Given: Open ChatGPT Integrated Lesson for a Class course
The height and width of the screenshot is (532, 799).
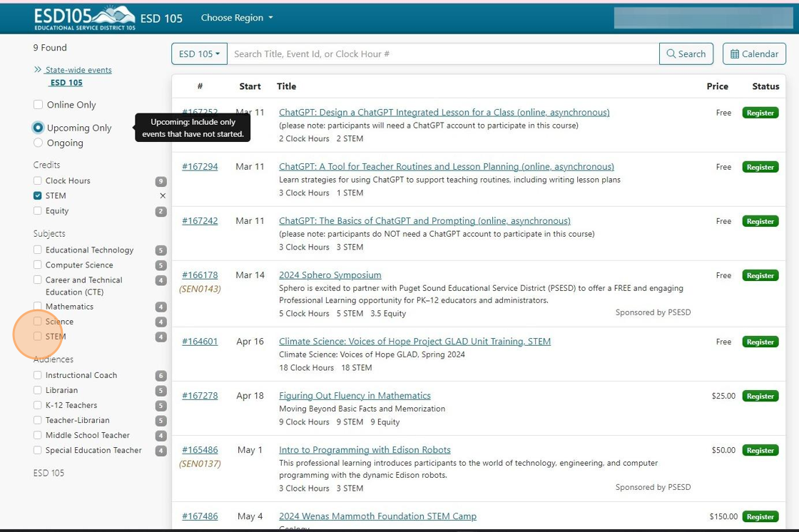Looking at the screenshot, I should [444, 112].
